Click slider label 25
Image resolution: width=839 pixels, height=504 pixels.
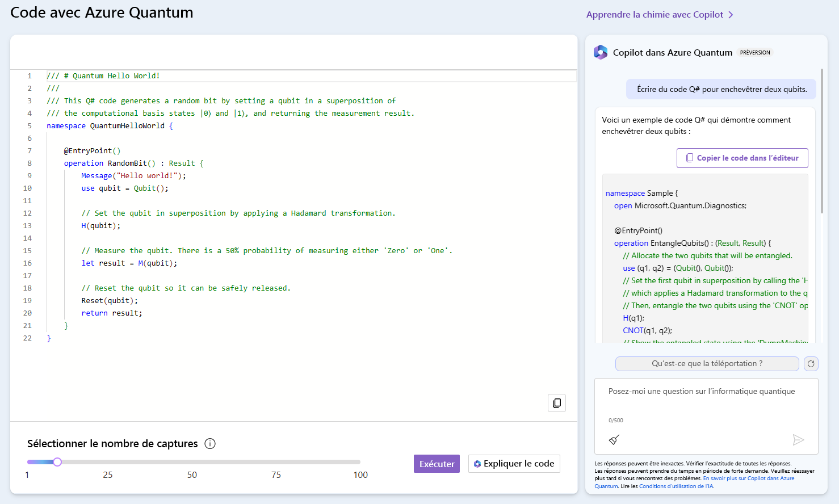coord(108,475)
